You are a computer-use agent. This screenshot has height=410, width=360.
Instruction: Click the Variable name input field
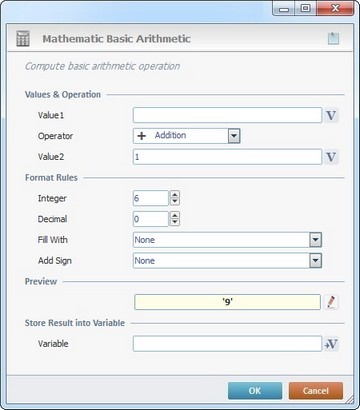click(x=227, y=344)
